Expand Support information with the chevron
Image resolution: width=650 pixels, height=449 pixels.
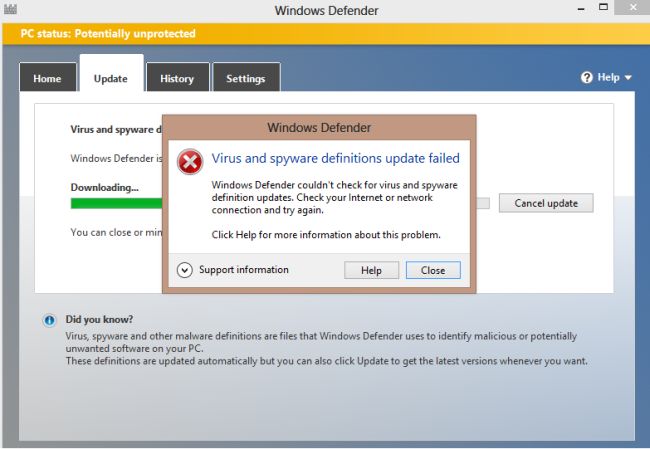click(184, 270)
